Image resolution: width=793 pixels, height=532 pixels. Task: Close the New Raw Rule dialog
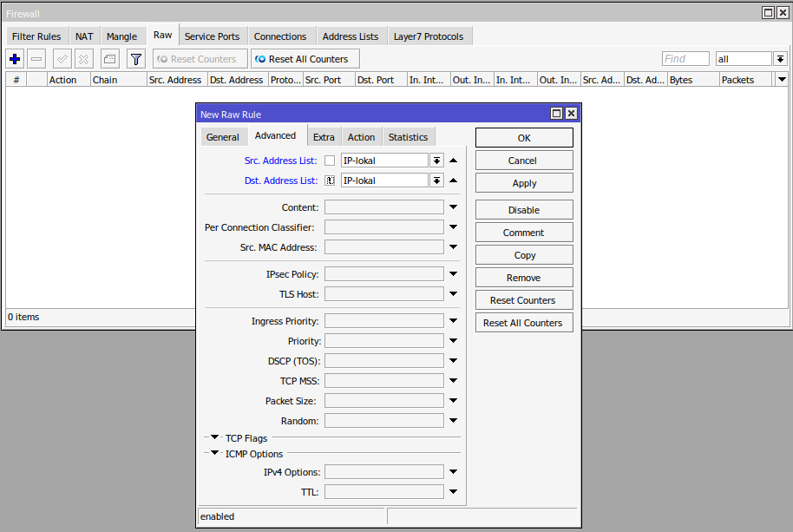pos(571,114)
